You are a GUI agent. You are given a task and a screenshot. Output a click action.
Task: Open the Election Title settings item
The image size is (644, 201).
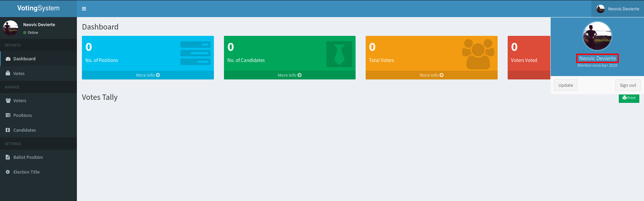coord(27,172)
